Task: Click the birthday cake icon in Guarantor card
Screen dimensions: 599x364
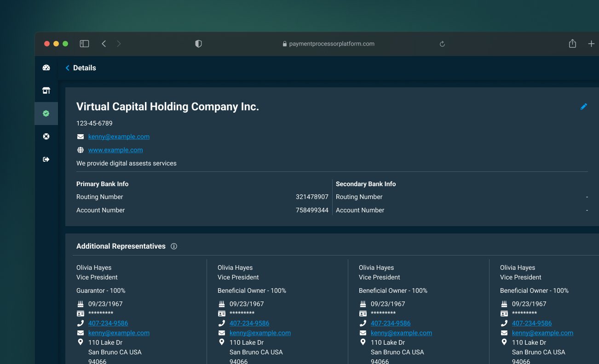Action: click(81, 304)
